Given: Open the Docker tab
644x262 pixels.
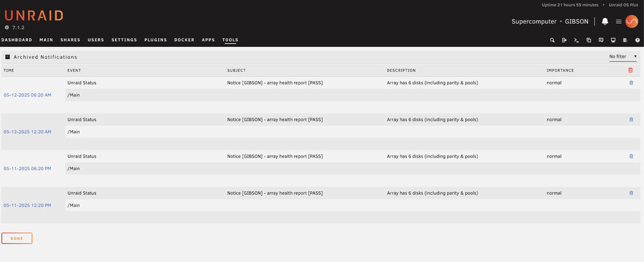Looking at the screenshot, I should click(x=184, y=40).
